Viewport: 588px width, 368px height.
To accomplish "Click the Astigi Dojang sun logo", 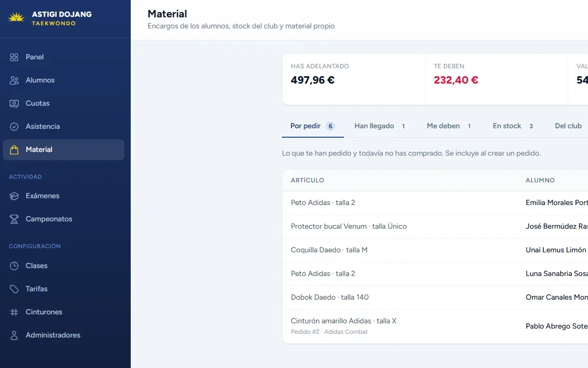I will click(16, 17).
